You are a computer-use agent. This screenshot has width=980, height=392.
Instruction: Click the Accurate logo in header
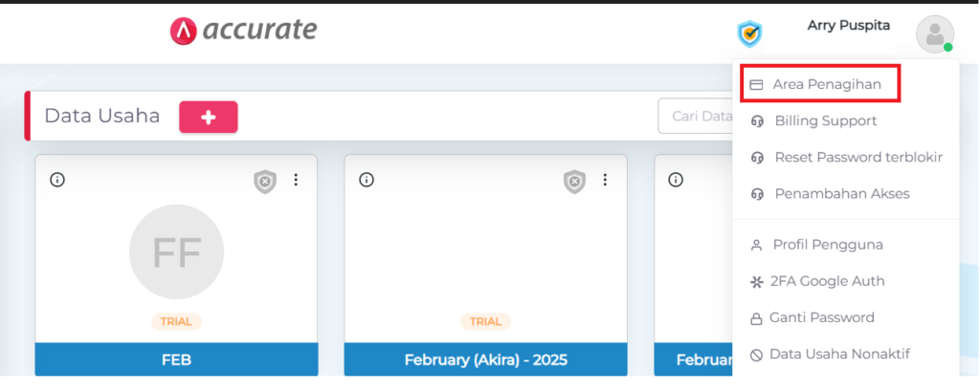243,31
